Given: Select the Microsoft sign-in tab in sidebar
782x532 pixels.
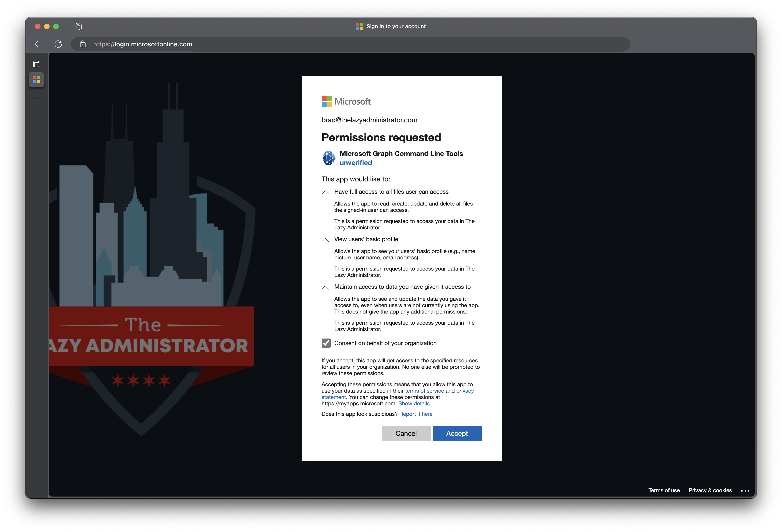Looking at the screenshot, I should (x=36, y=80).
